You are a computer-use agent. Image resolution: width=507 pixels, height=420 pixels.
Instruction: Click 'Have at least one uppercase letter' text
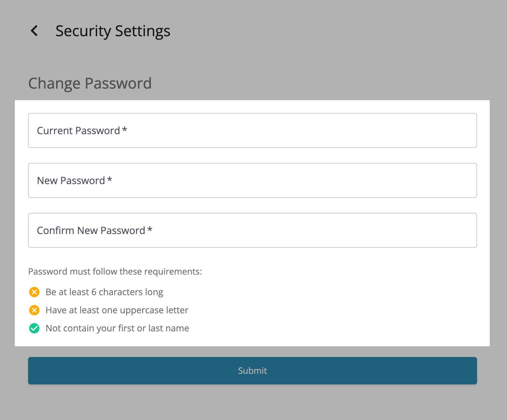coord(117,310)
